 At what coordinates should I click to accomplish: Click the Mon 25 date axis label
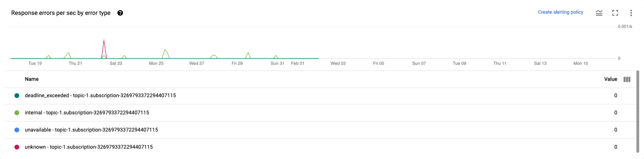[x=156, y=63]
